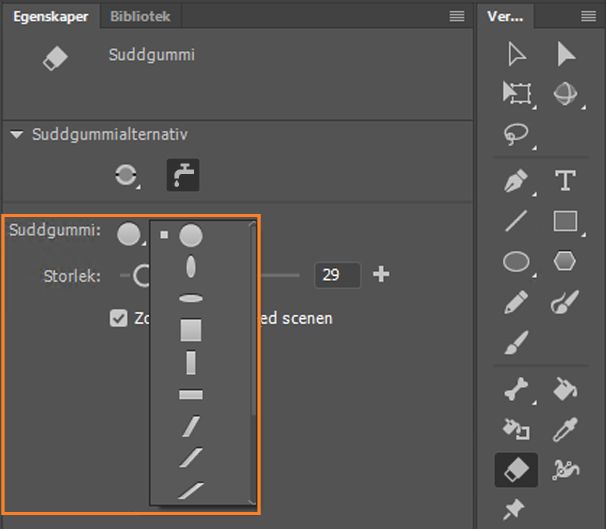Open the eraser mode options button
The height and width of the screenshot is (529, 606).
tap(126, 175)
